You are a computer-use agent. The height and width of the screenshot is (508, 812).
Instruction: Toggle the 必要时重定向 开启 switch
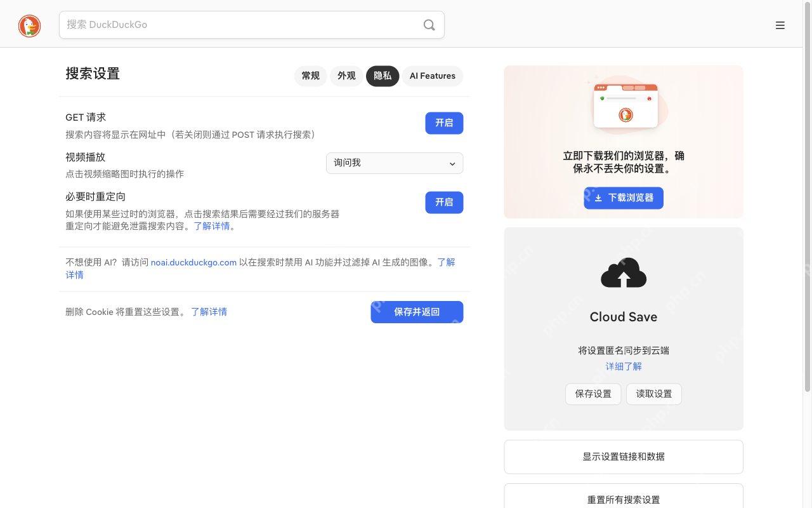click(444, 203)
